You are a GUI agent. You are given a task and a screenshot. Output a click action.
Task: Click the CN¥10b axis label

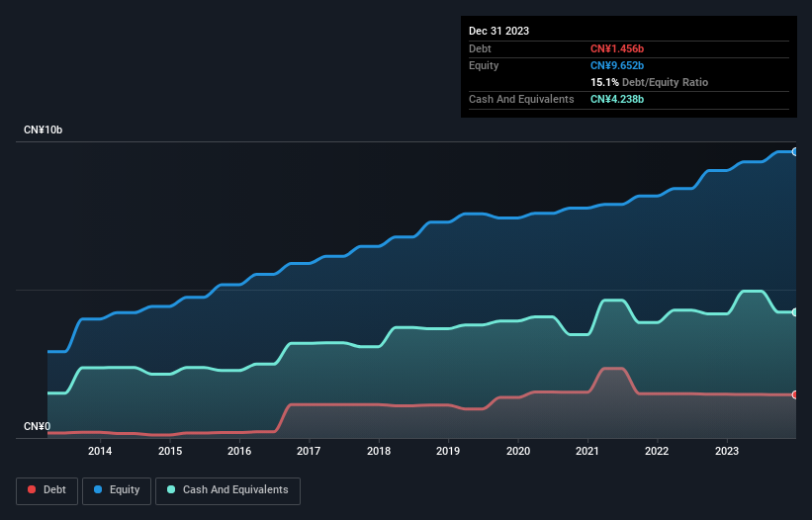pos(43,130)
